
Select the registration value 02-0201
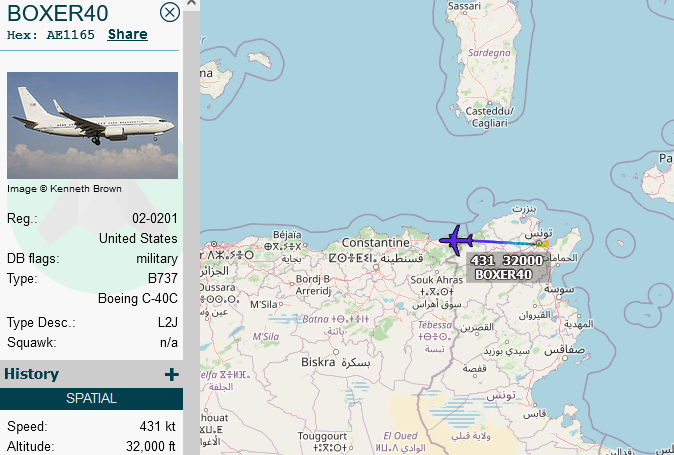point(155,218)
